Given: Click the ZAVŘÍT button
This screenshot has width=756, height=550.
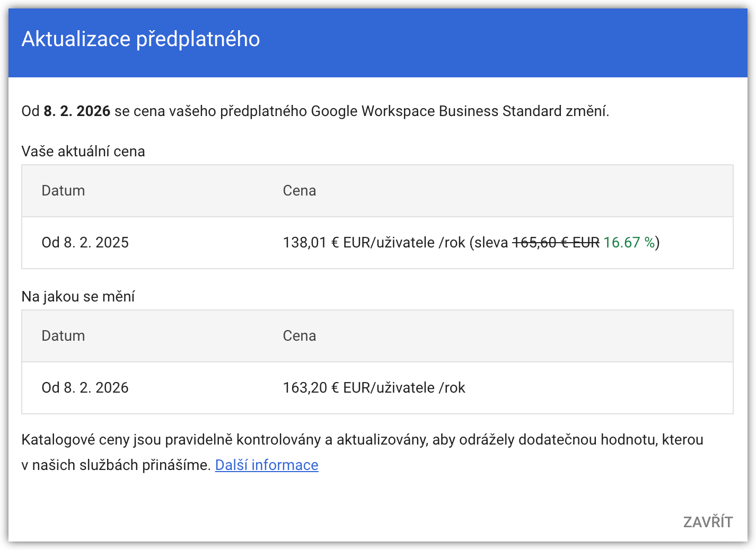Looking at the screenshot, I should coord(708,522).
